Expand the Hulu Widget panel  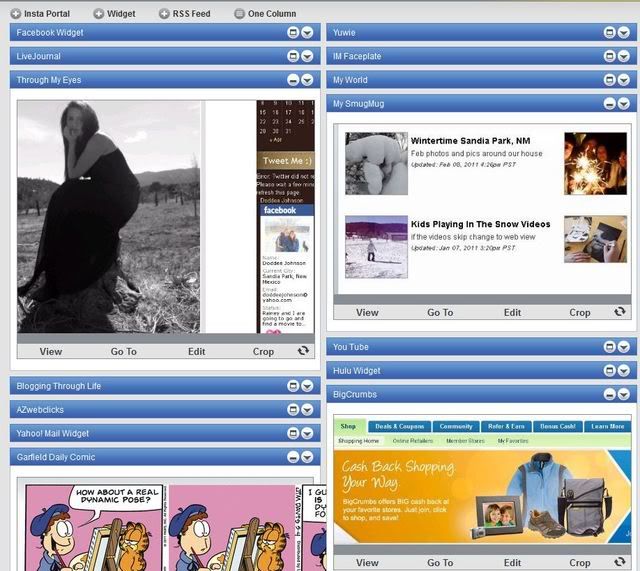[609, 371]
